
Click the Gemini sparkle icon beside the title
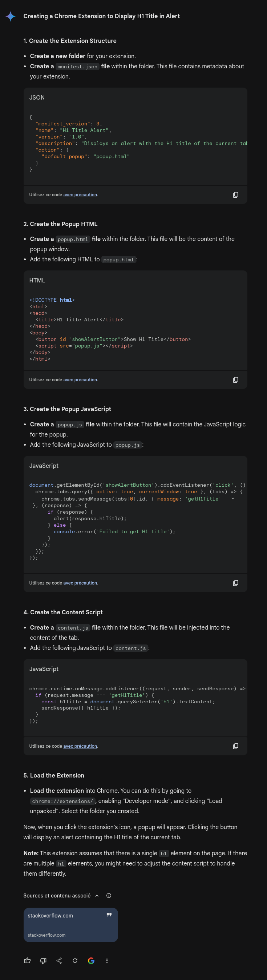[x=11, y=16]
